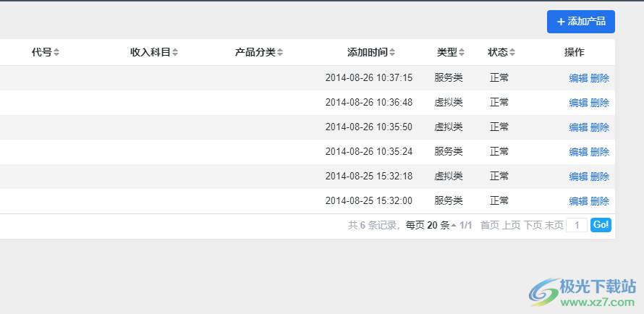Edit the product added at 10:37:15
Viewport: 644px width, 314px height.
[x=578, y=78]
